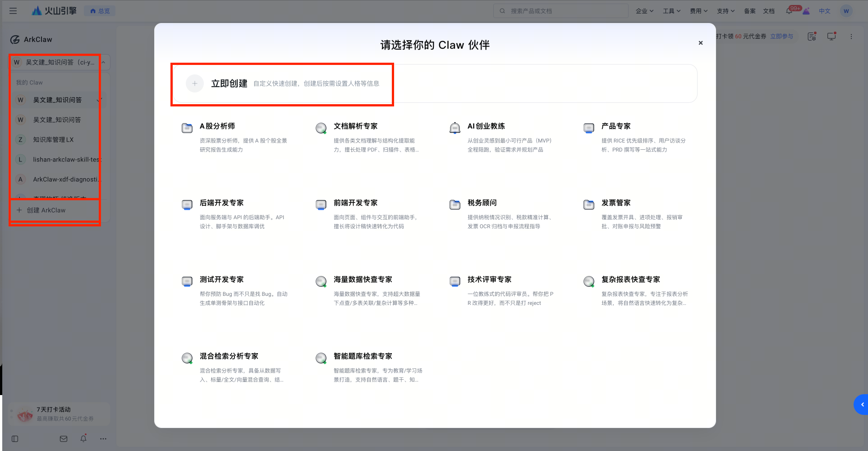
Task: Open the 总览 overview tab
Action: tap(100, 11)
